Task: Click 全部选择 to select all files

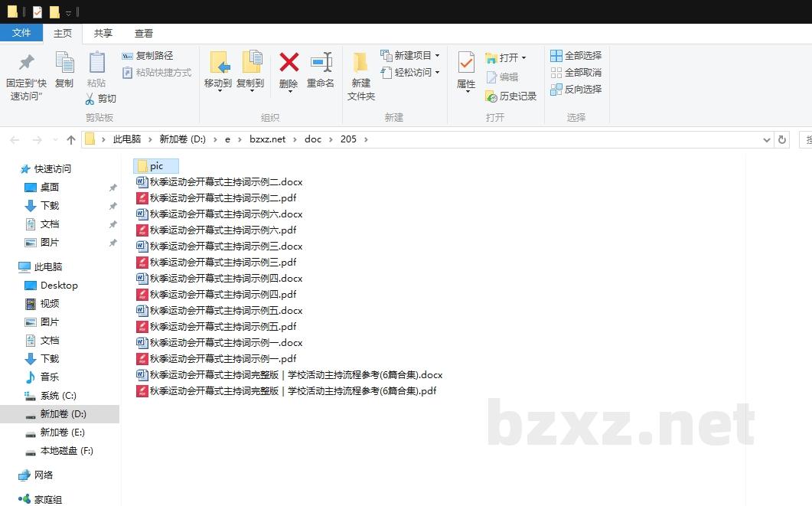Action: pos(574,54)
